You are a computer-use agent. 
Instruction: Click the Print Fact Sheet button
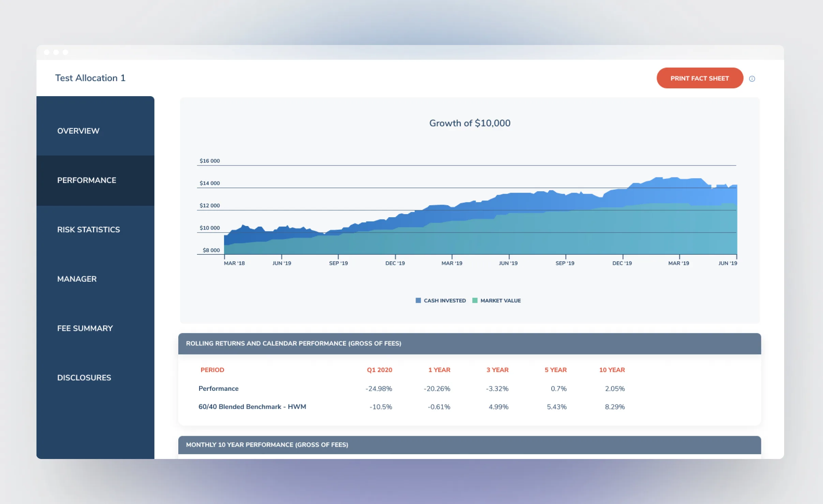(700, 78)
